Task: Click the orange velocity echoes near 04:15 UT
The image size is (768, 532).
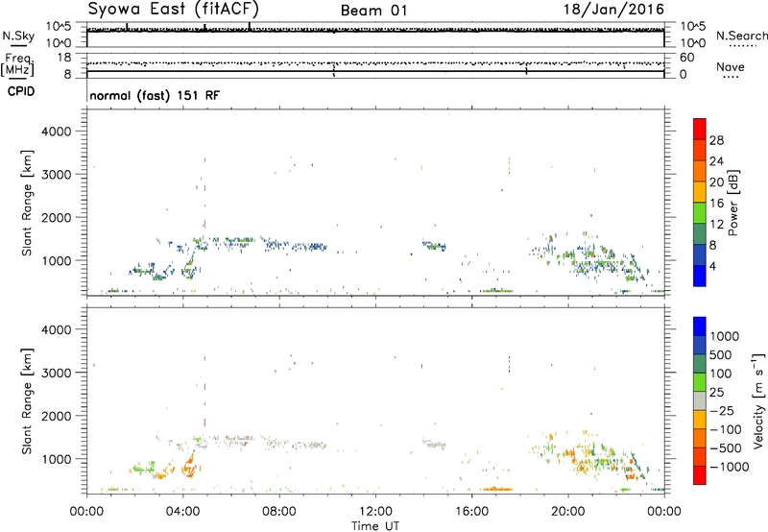Action: pos(189,466)
